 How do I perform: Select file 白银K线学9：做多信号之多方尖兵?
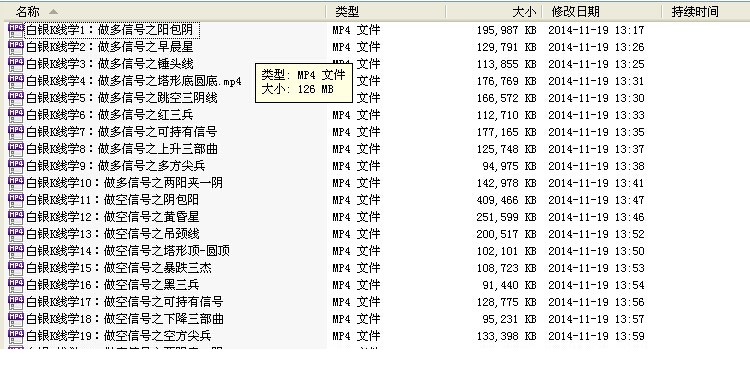[116, 166]
